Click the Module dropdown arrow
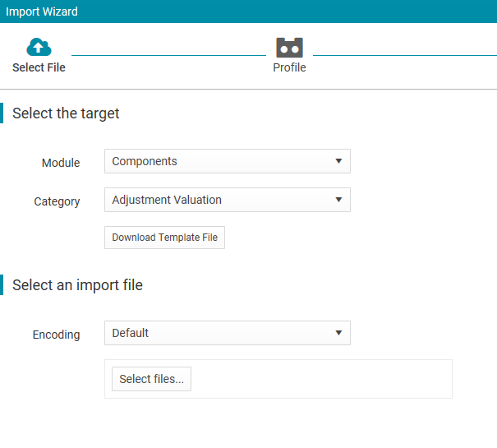 [338, 161]
